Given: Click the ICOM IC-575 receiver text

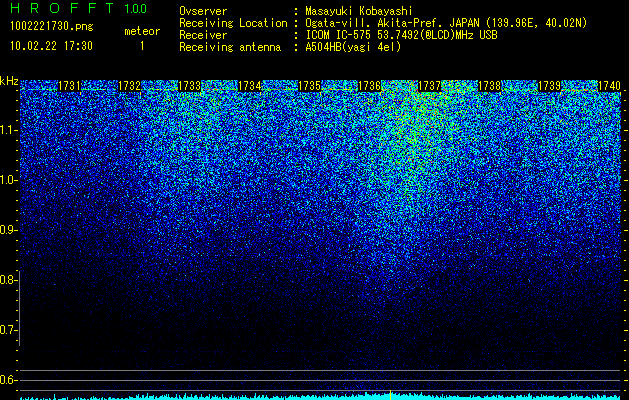Looking at the screenshot, I should tap(401, 35).
